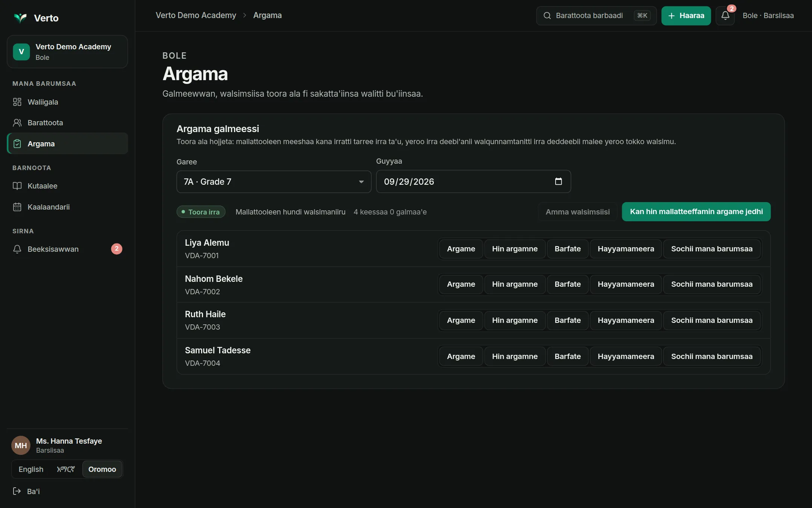The height and width of the screenshot is (508, 812).
Task: Open the date picker calendar icon
Action: (559, 181)
